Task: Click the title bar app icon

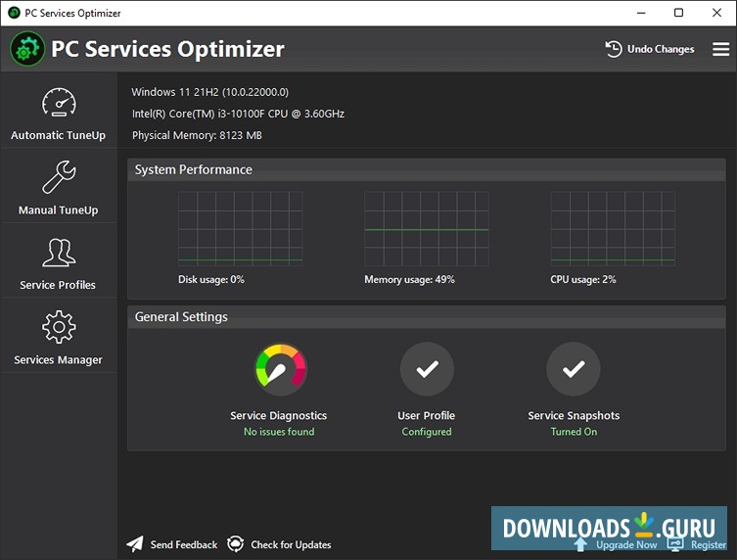Action: (14, 13)
